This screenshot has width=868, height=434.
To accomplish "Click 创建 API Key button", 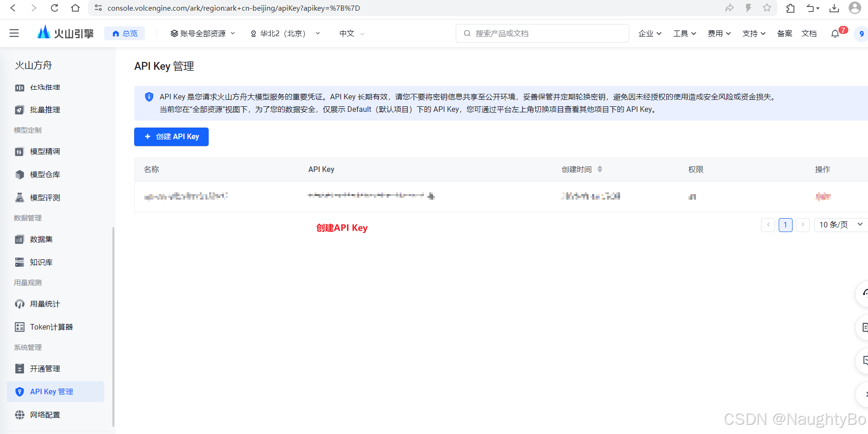I will [x=171, y=137].
